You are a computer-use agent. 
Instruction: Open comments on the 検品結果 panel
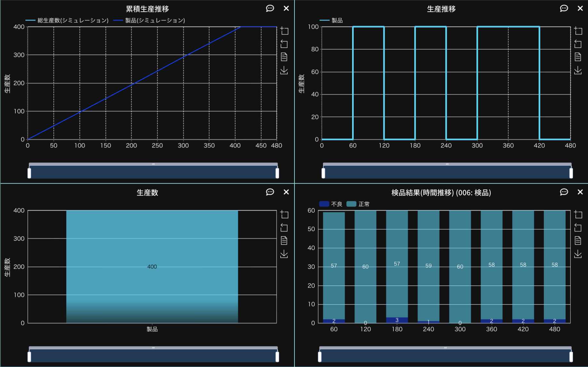[564, 192]
